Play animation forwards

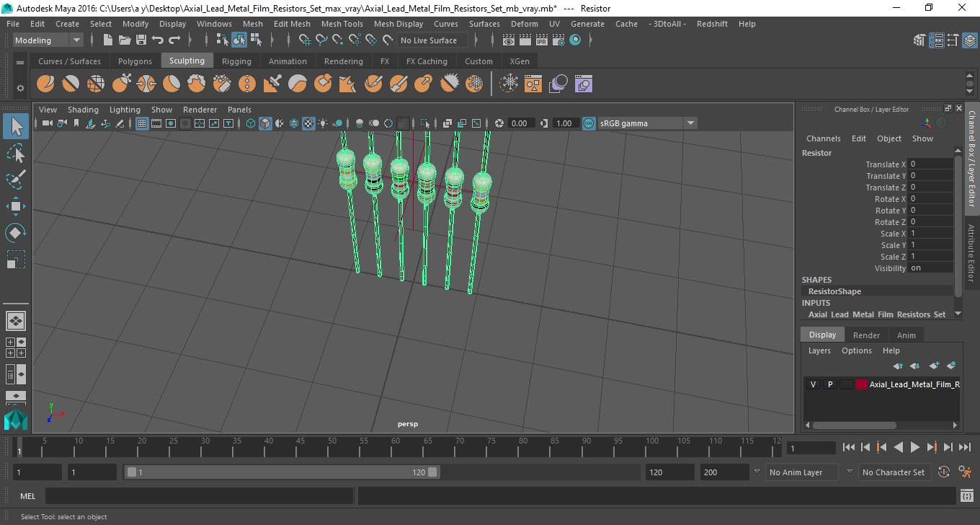(x=915, y=448)
